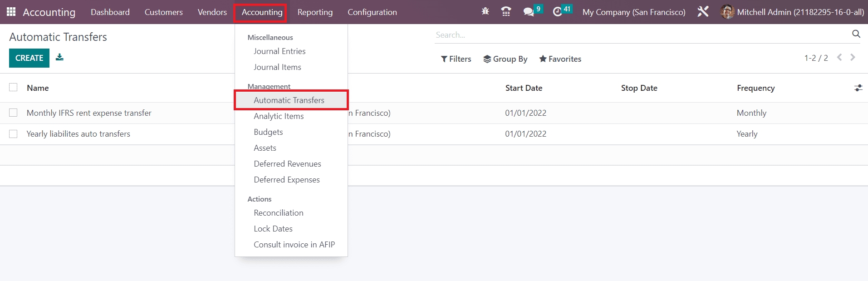Choose Deferred Revenues in the menu

coord(287,164)
